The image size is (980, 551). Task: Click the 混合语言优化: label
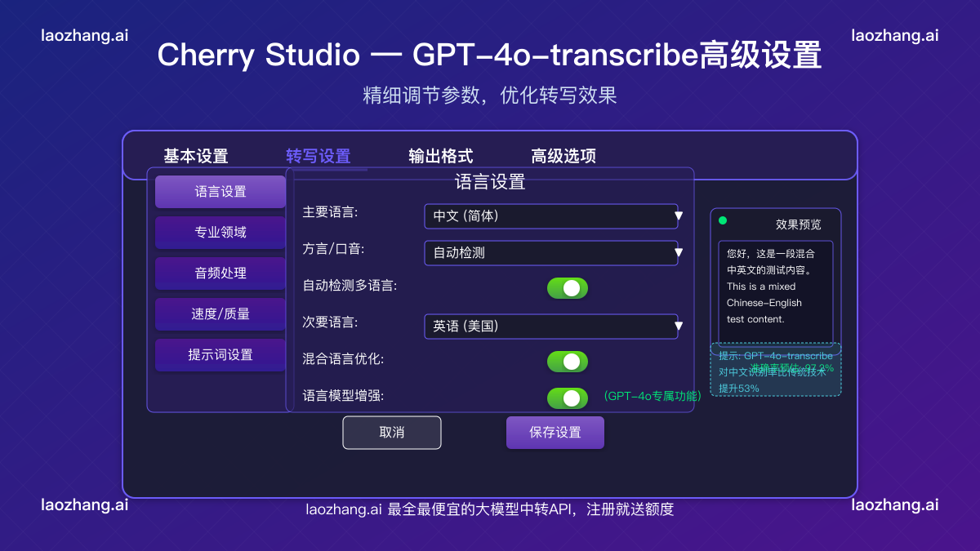tap(343, 359)
